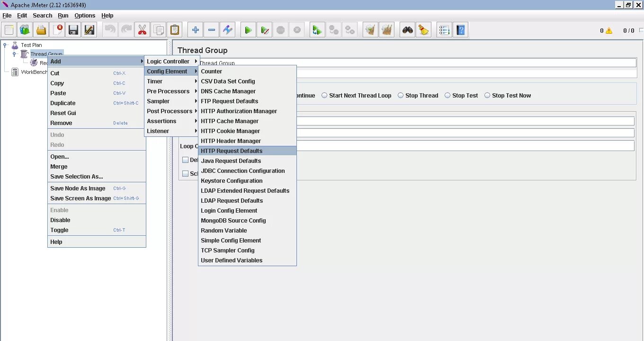This screenshot has width=644, height=341.
Task: Choose HTTP Header Manager menu item
Action: [247, 141]
